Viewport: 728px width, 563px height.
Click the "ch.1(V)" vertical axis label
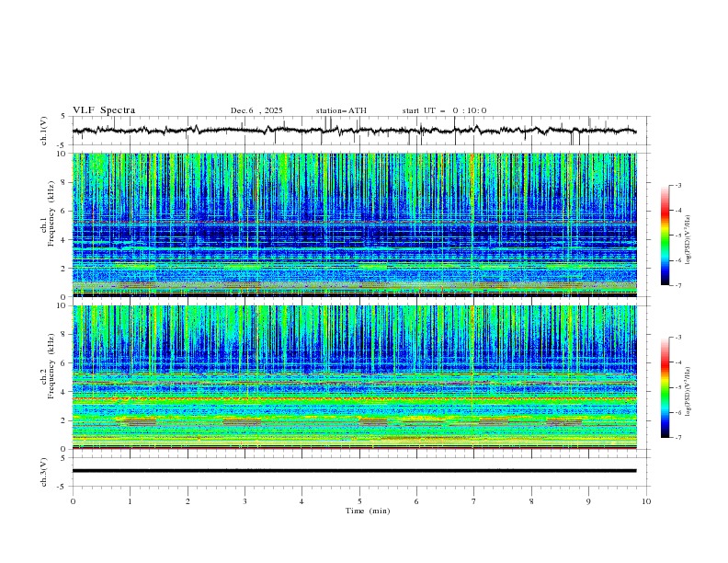44,131
